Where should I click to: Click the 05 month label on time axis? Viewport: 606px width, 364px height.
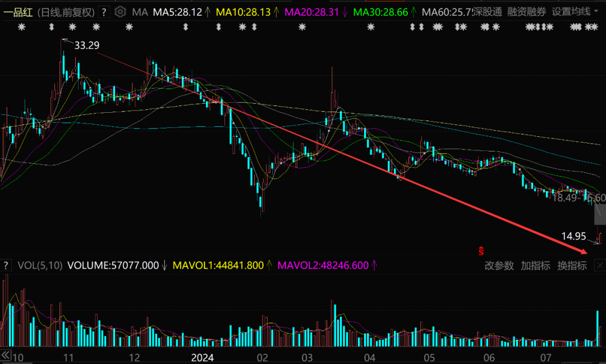tap(429, 358)
